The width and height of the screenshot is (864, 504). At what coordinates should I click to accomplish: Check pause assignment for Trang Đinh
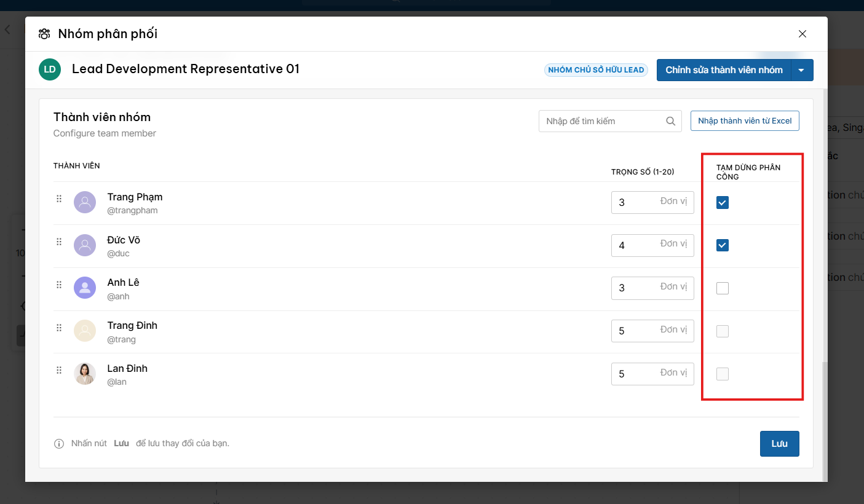pos(723,331)
